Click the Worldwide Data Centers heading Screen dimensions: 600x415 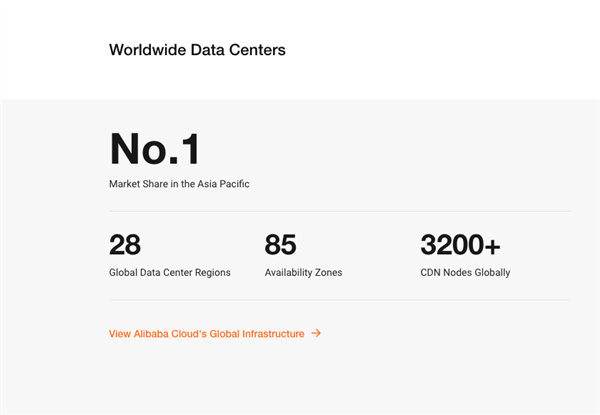click(197, 50)
